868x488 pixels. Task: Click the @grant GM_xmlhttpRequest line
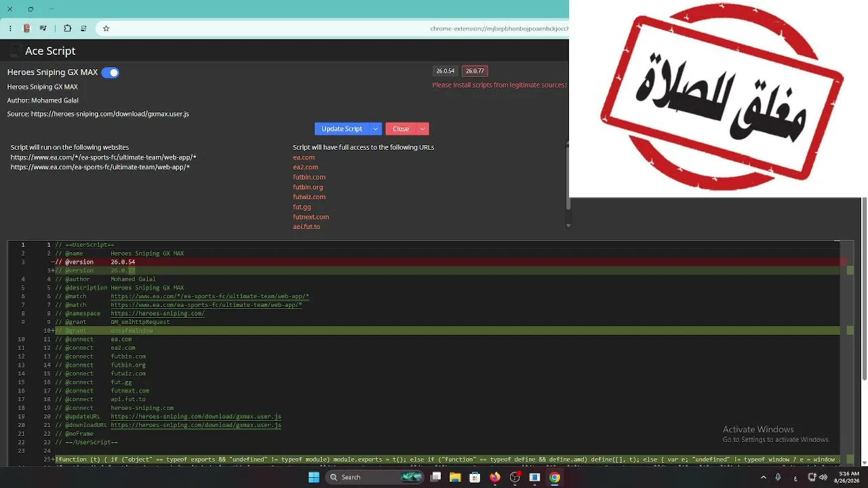coord(113,322)
